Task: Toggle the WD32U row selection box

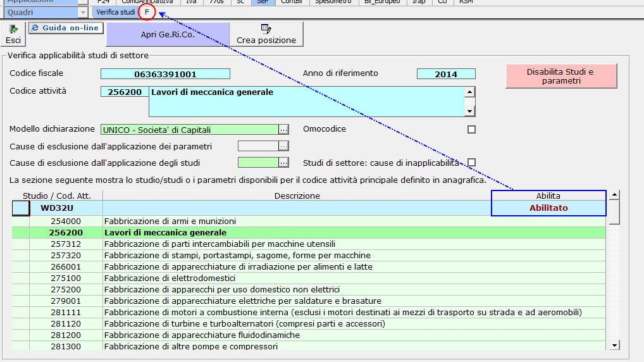Action: pos(20,208)
